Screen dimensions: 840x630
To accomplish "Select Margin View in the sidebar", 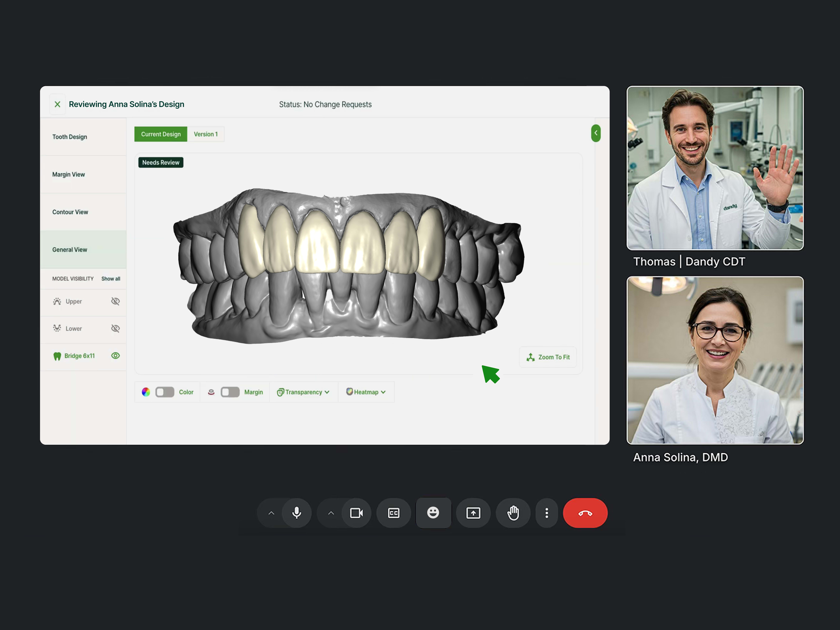I will tap(68, 174).
